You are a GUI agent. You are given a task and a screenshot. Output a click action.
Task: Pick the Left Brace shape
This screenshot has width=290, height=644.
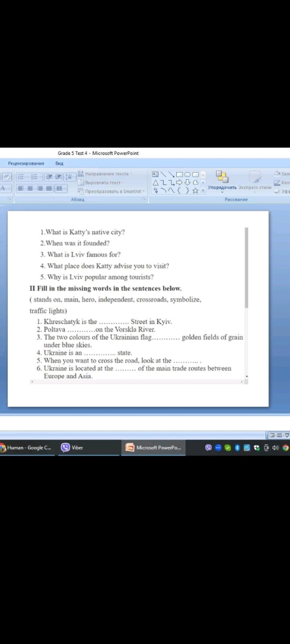coord(179,191)
